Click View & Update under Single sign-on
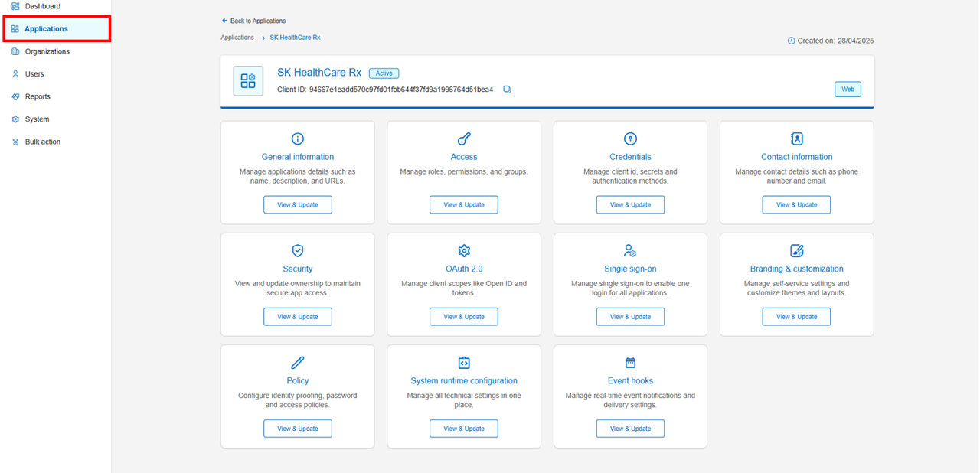This screenshot has height=473, width=980. [x=630, y=316]
